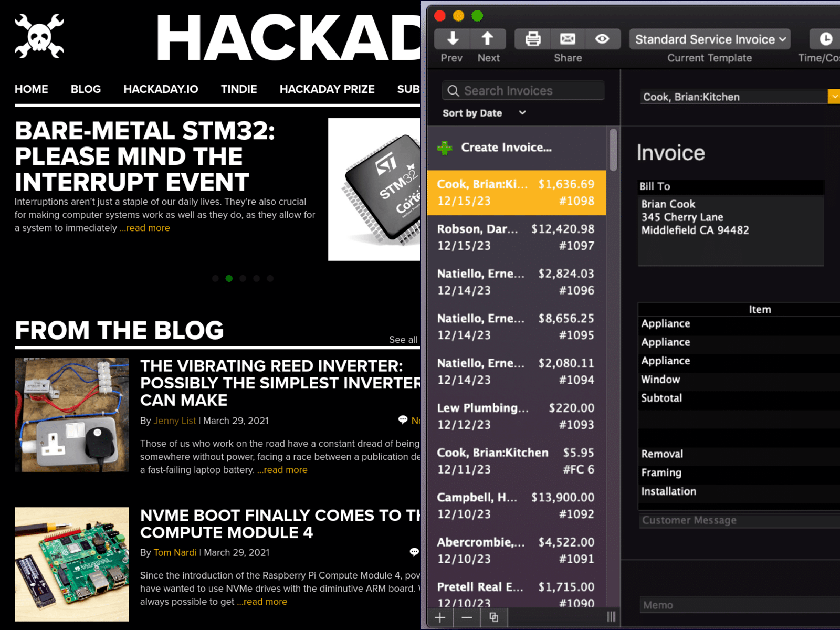
Task: Click the Next invoice arrow icon
Action: click(488, 38)
